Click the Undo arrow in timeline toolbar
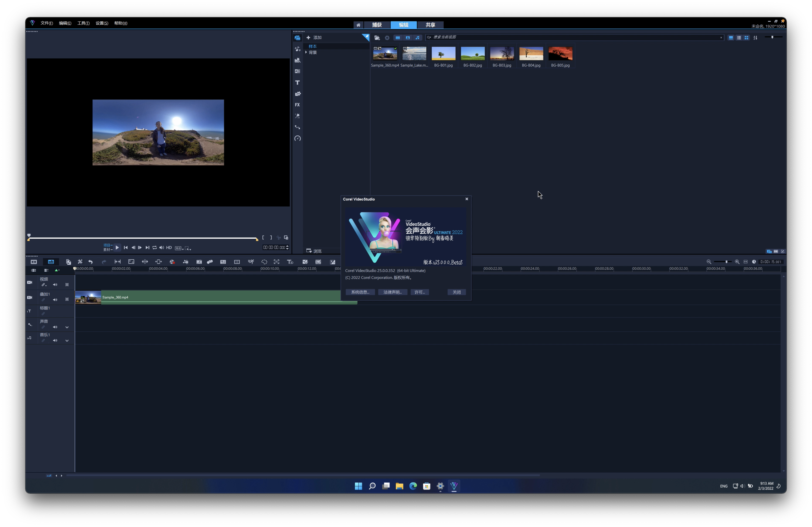This screenshot has height=527, width=812. 90,262
